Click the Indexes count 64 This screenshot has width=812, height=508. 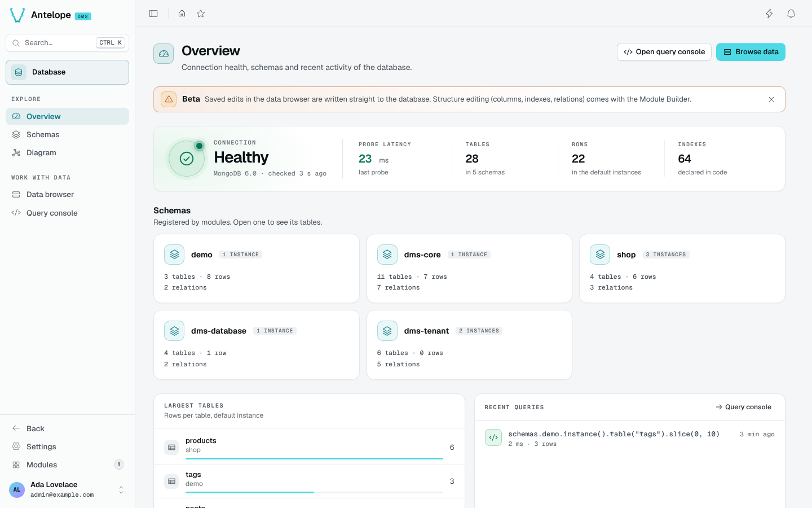(685, 159)
